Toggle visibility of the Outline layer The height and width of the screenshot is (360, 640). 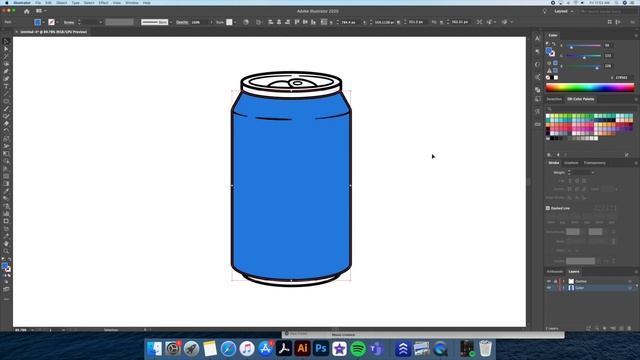[549, 281]
